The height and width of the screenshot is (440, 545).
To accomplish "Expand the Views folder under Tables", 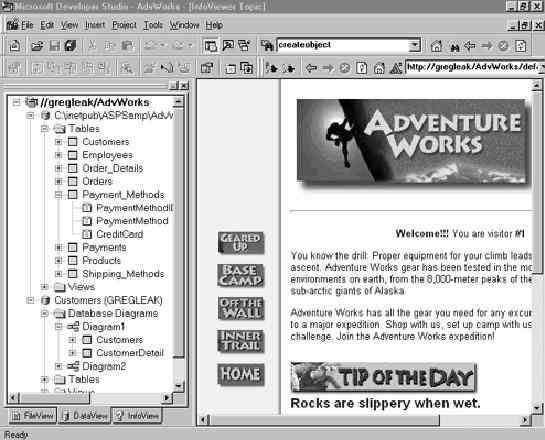I will click(x=44, y=287).
